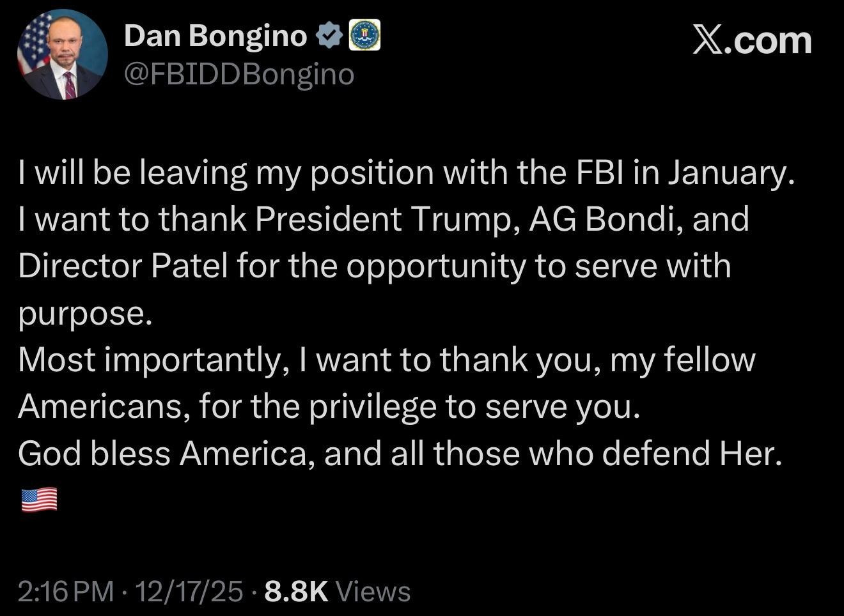Open the Dan Bongino display name
Screen dimensions: 844x616
pos(215,36)
